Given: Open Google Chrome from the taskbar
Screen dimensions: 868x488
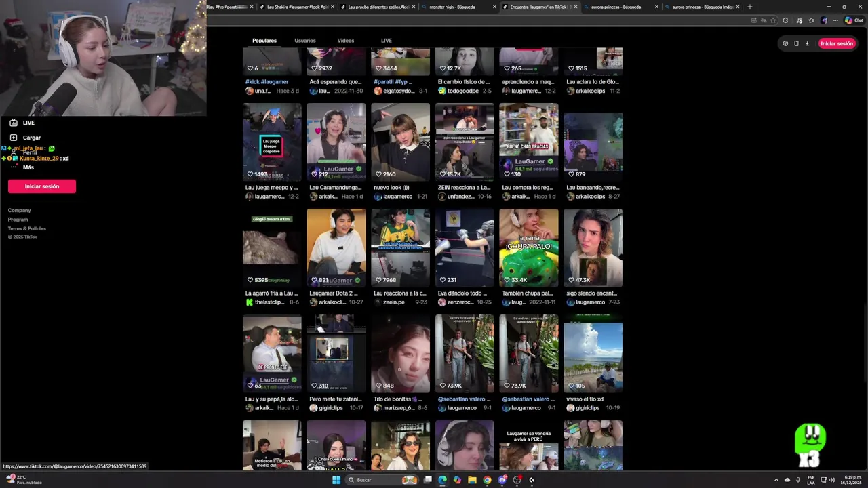Looking at the screenshot, I should click(x=487, y=480).
